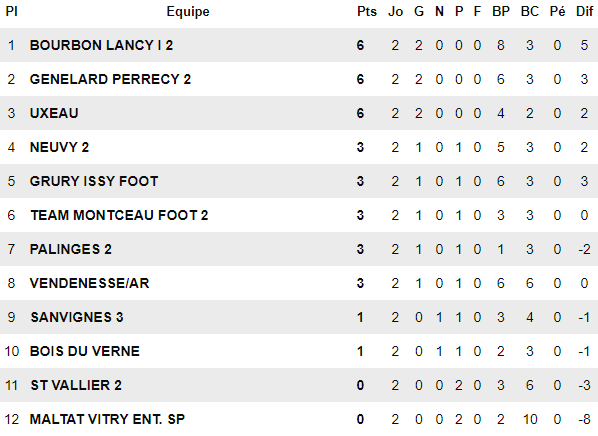Click the NEUVY 2 team name

click(59, 147)
